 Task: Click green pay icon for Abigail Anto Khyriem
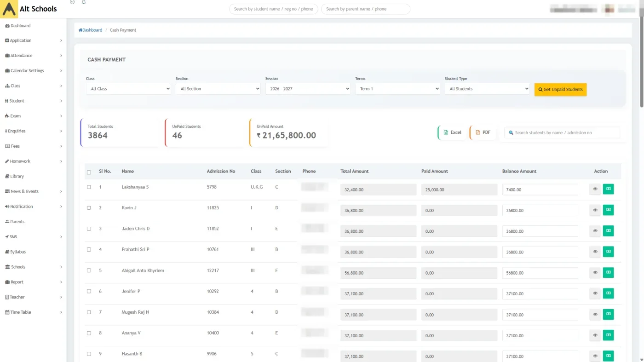point(608,273)
